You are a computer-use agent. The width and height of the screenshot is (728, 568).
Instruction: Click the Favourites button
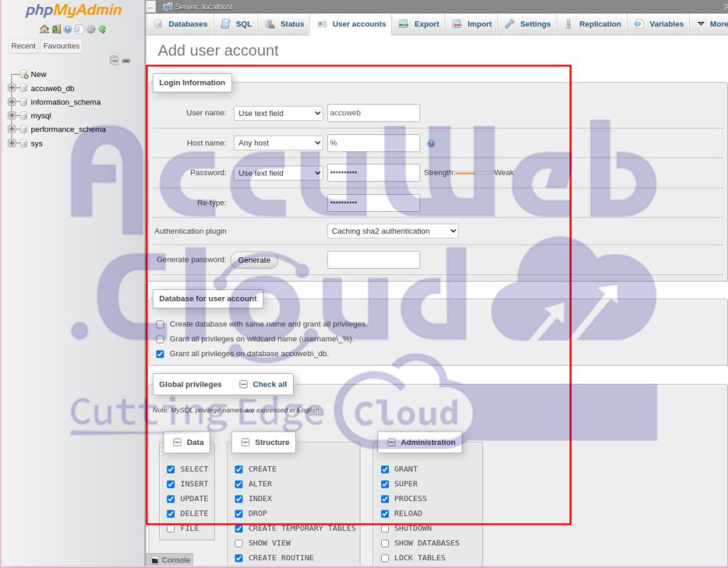(61, 46)
